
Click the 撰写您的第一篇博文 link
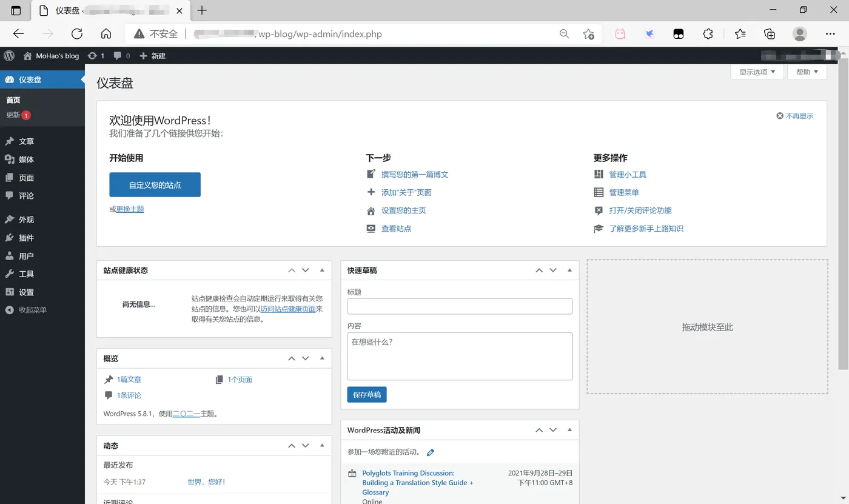(415, 175)
